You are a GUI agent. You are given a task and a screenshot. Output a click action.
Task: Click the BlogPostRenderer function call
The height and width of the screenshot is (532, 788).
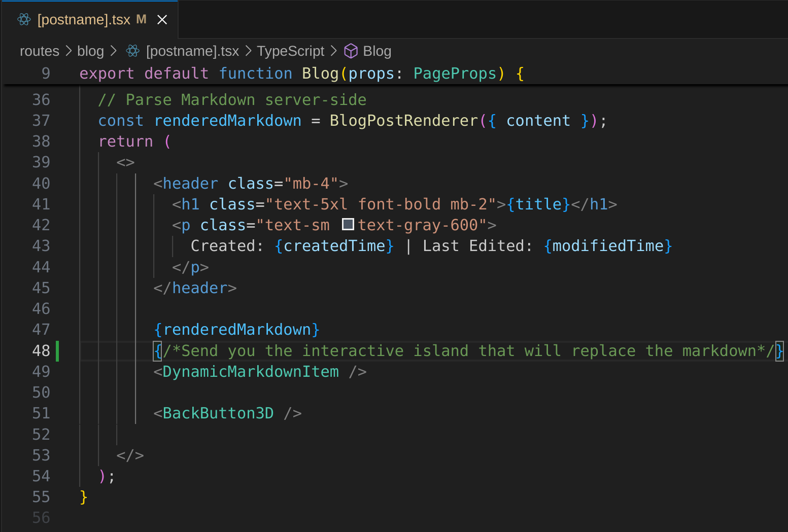tap(404, 121)
